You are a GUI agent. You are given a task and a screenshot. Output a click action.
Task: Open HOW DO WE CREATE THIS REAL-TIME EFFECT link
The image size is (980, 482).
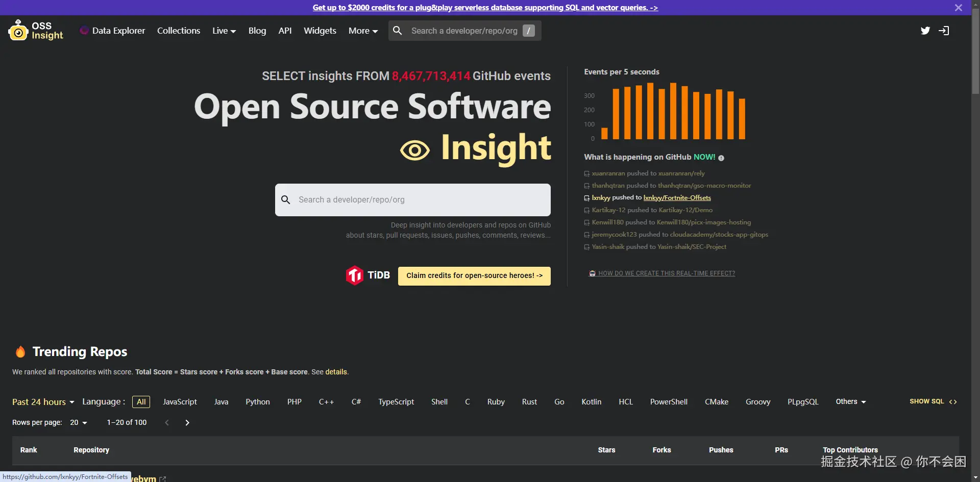tap(662, 273)
